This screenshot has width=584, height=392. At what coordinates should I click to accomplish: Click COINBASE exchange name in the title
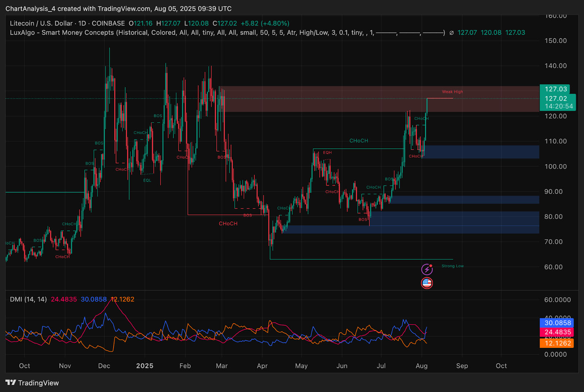[x=108, y=23]
